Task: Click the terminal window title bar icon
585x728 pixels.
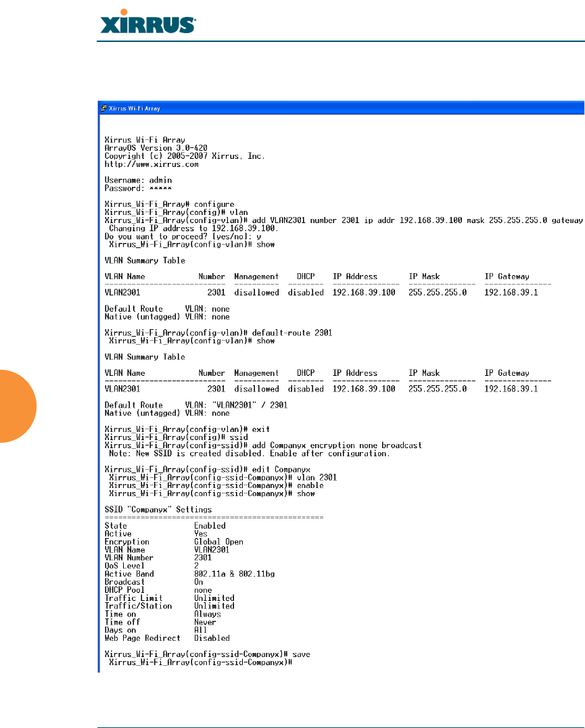Action: click(x=103, y=108)
